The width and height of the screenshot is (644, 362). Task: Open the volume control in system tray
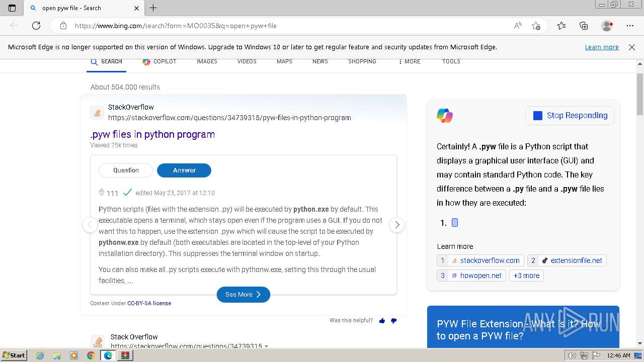pos(571,355)
